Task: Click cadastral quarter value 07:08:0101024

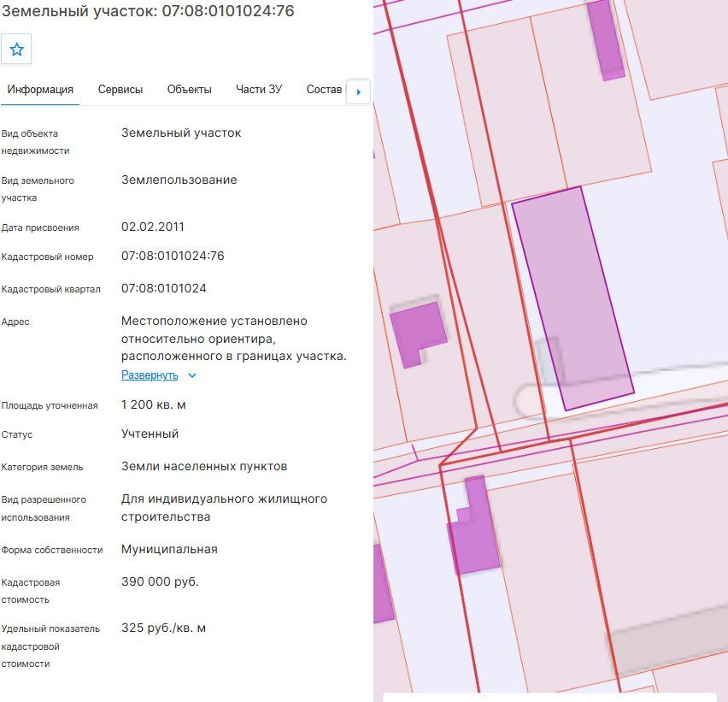Action: click(164, 288)
